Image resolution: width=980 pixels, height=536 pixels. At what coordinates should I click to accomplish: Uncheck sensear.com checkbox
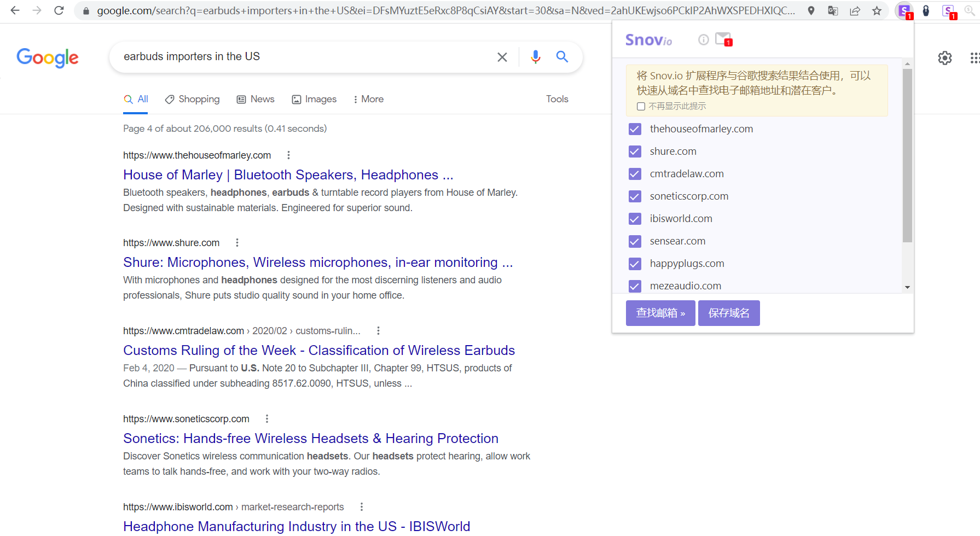[x=635, y=241]
